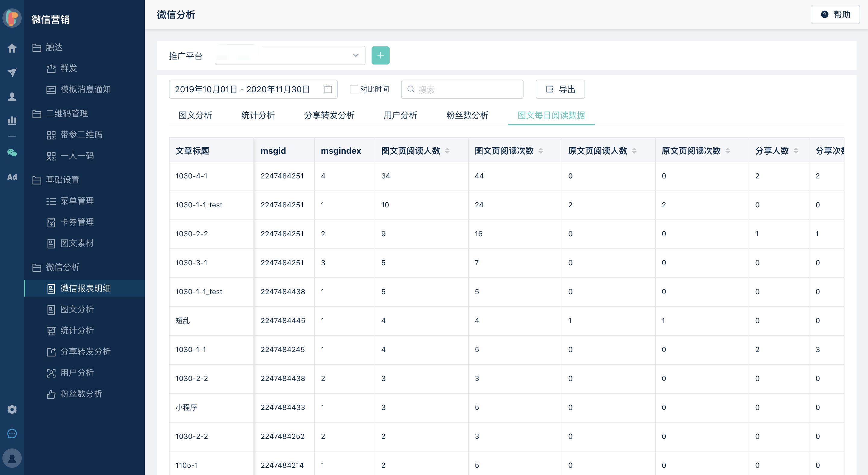The height and width of the screenshot is (475, 868).
Task: Click the 导出 export button
Action: tap(560, 89)
